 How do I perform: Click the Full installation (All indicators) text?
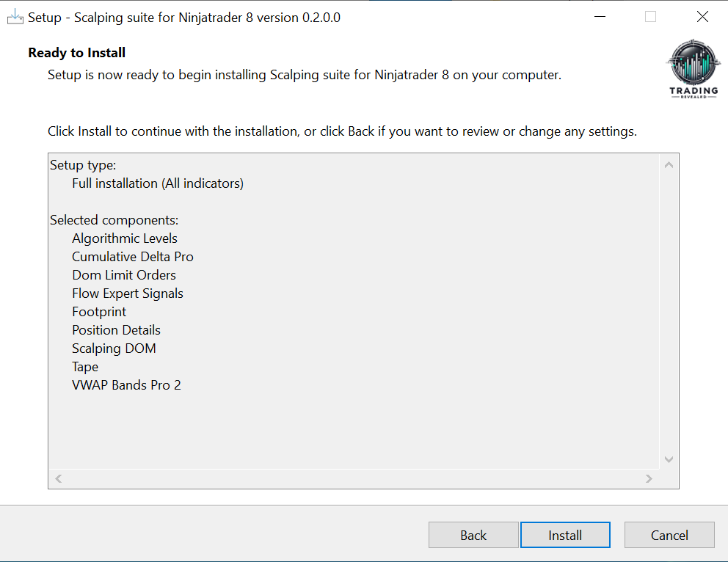pos(158,183)
